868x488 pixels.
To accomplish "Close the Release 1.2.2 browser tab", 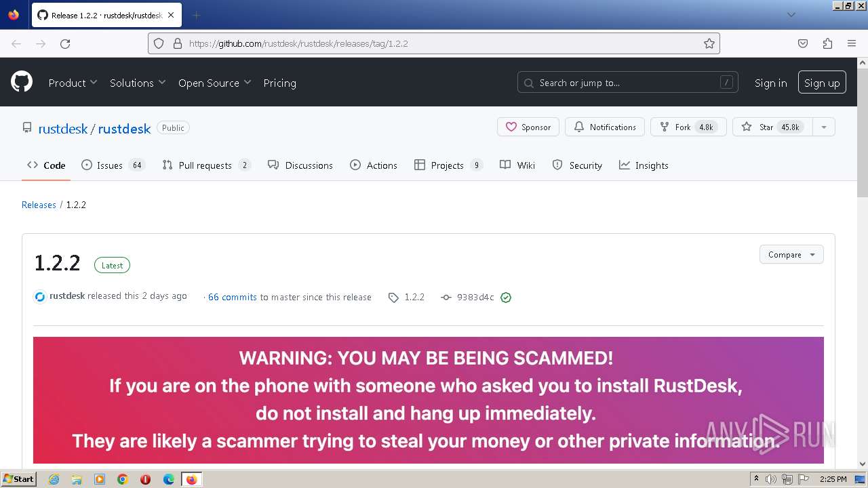I will click(x=171, y=15).
